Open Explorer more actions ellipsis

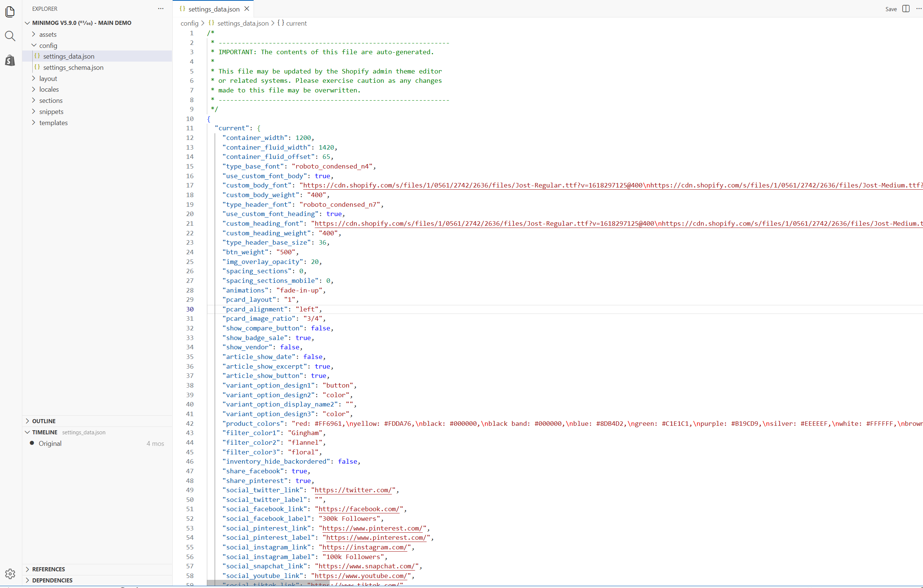[x=161, y=9]
